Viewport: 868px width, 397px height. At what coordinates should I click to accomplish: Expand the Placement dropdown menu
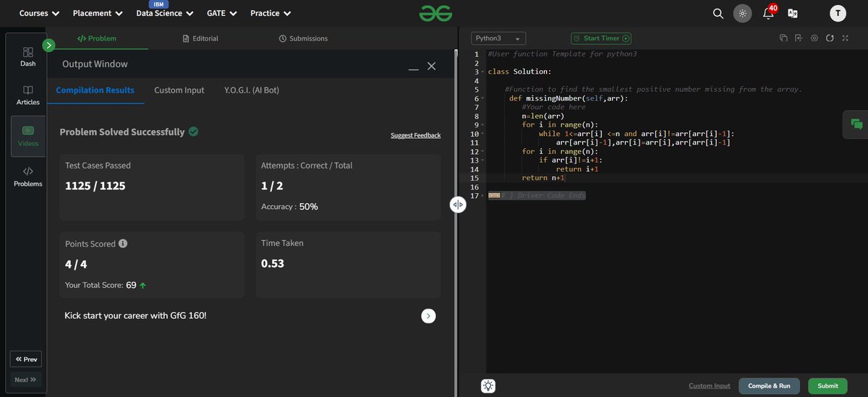[98, 13]
